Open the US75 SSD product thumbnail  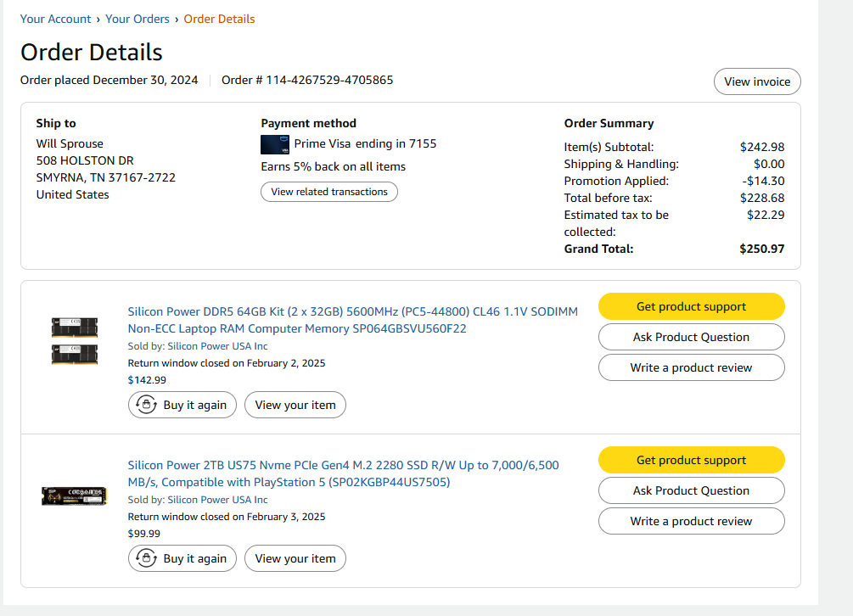pos(74,496)
